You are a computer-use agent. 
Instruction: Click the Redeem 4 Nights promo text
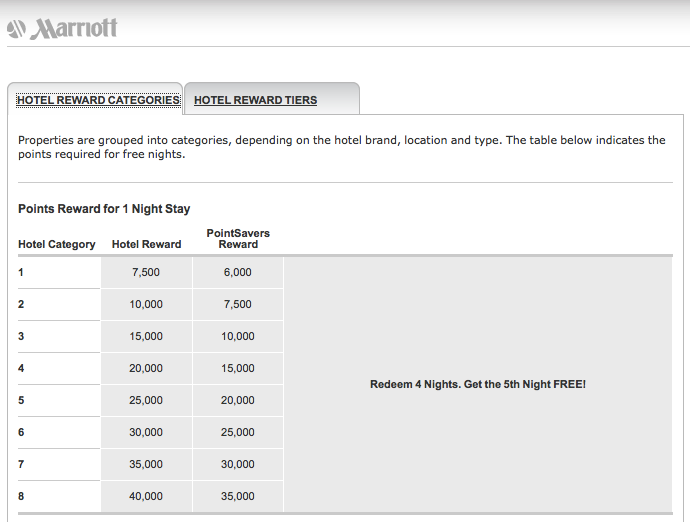[x=477, y=384]
